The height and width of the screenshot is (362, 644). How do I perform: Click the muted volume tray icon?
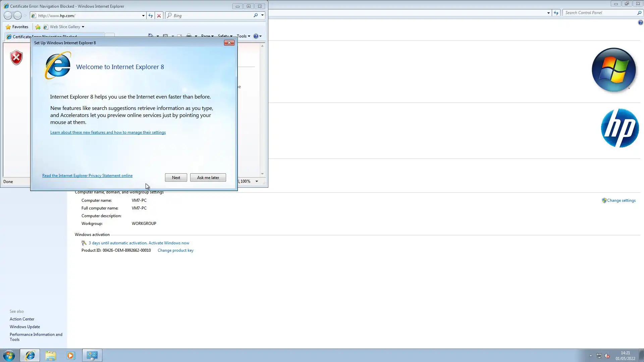coord(607,356)
